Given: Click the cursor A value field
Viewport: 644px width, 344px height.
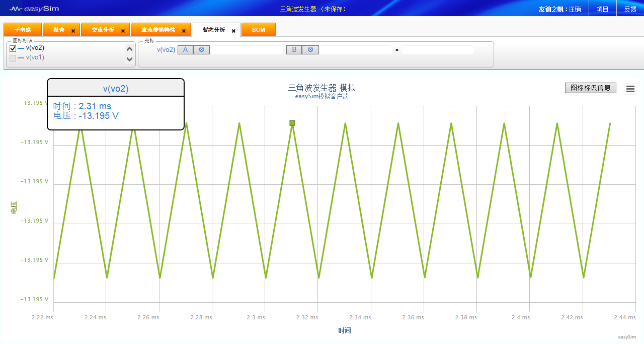Looking at the screenshot, I should 247,50.
